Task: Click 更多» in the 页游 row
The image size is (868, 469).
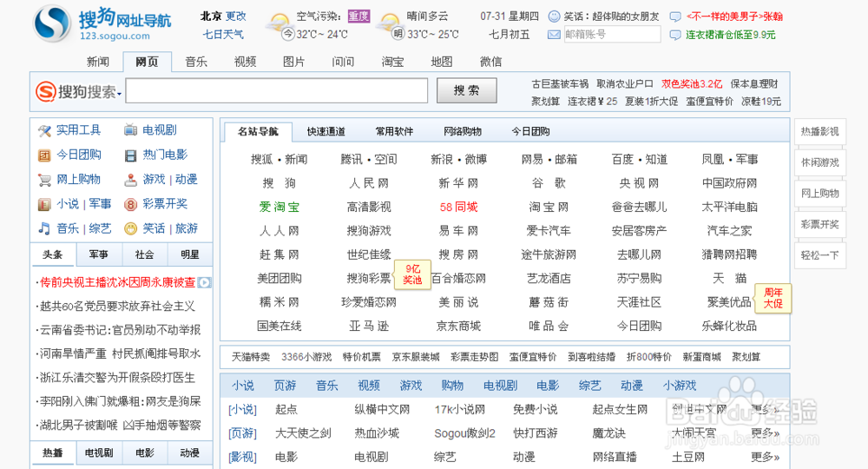Action: pos(765,433)
